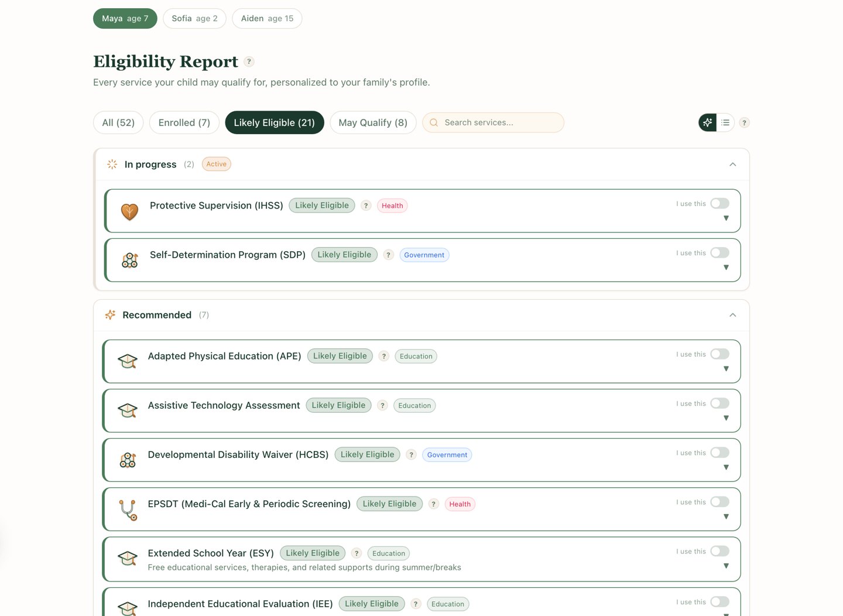Click the search magnifier icon

434,122
